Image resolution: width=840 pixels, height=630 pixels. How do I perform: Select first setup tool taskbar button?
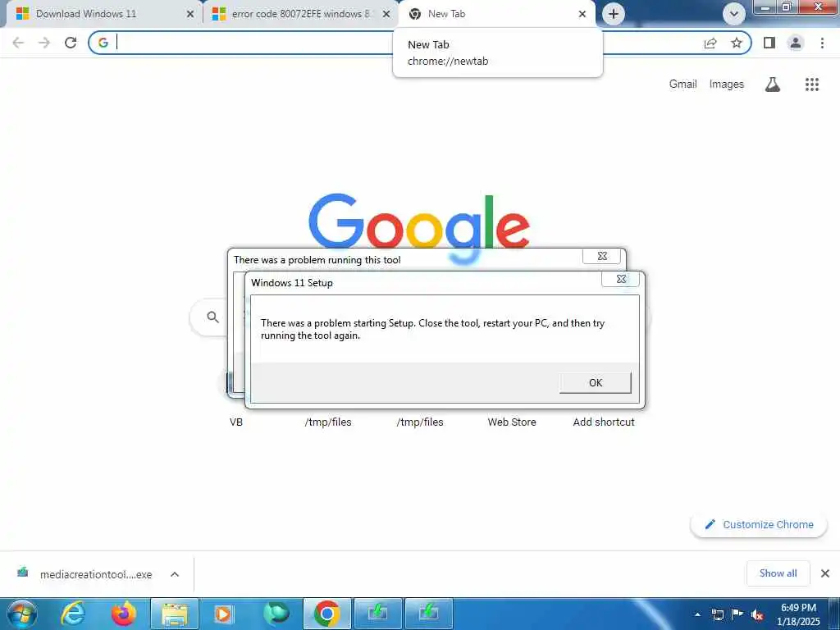[x=378, y=614]
